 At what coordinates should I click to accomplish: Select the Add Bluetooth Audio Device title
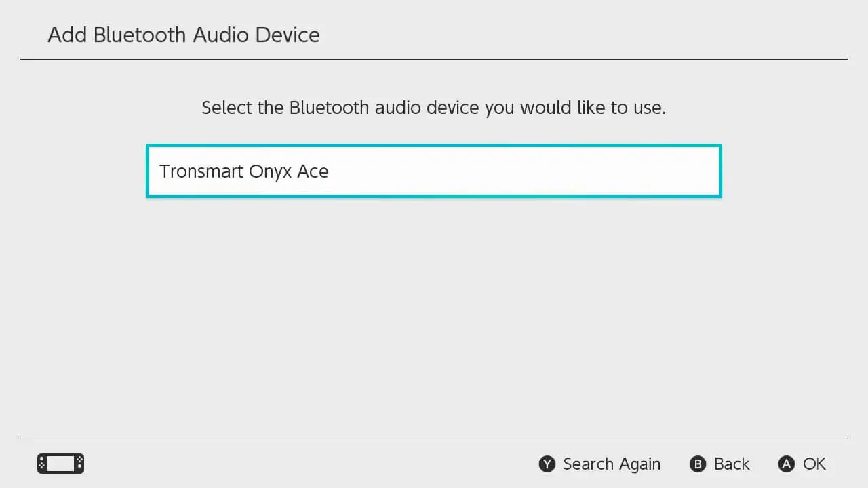tap(183, 35)
